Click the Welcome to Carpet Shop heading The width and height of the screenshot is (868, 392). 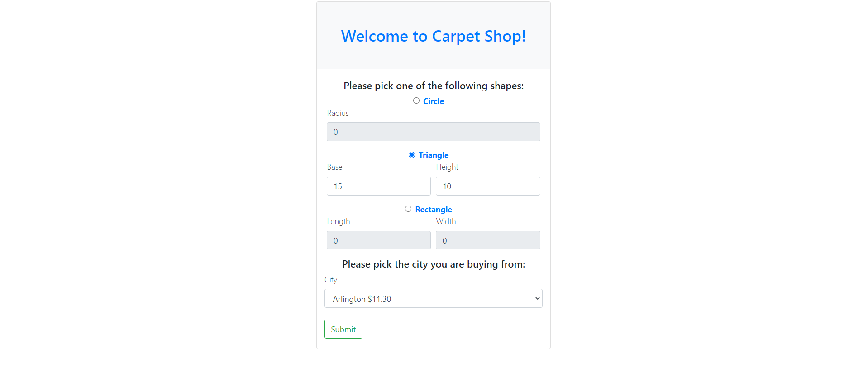(433, 36)
